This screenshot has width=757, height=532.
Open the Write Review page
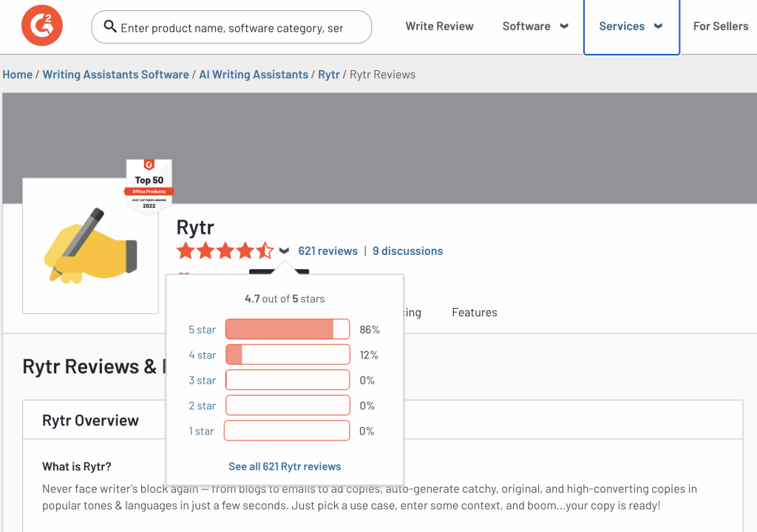(439, 26)
